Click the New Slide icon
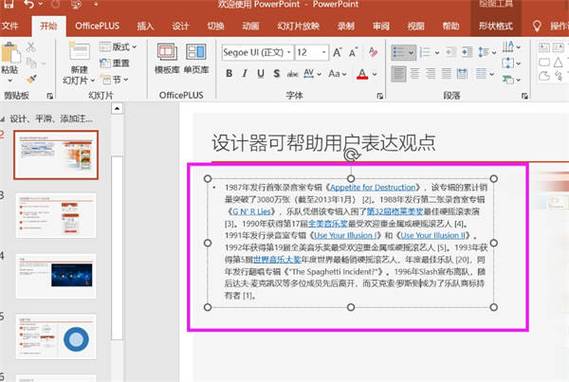The image size is (569, 382). tap(79, 52)
